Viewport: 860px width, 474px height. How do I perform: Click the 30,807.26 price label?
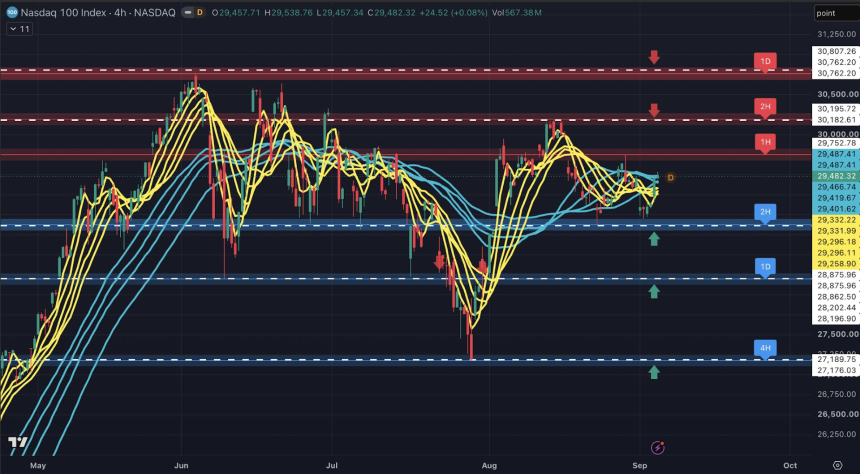click(835, 51)
